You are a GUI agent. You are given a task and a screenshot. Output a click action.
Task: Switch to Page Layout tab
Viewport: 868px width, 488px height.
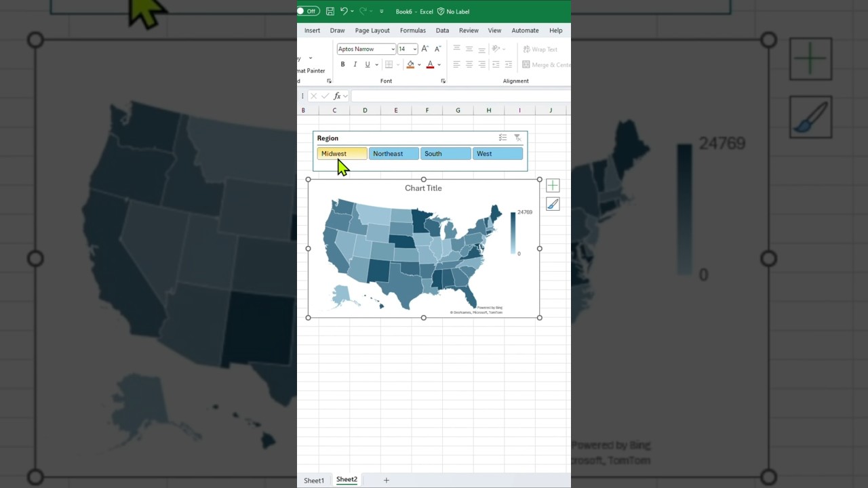[372, 30]
